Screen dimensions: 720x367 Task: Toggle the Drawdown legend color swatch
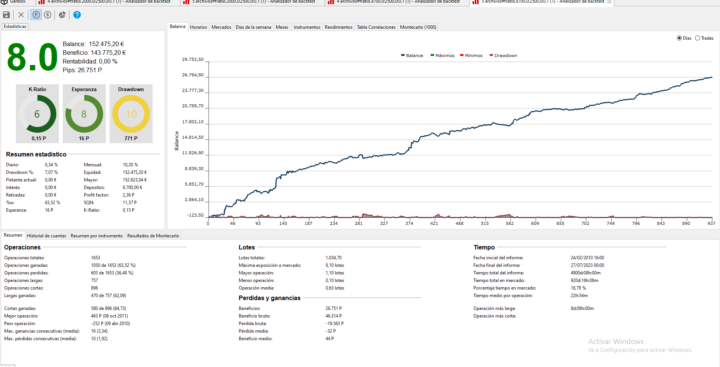coord(491,55)
